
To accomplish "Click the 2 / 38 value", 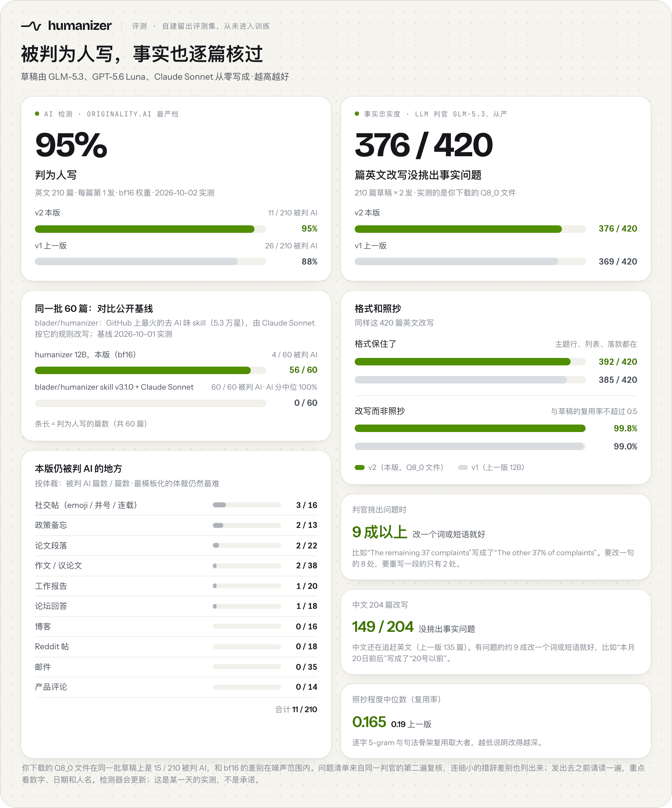I will pyautogui.click(x=306, y=566).
